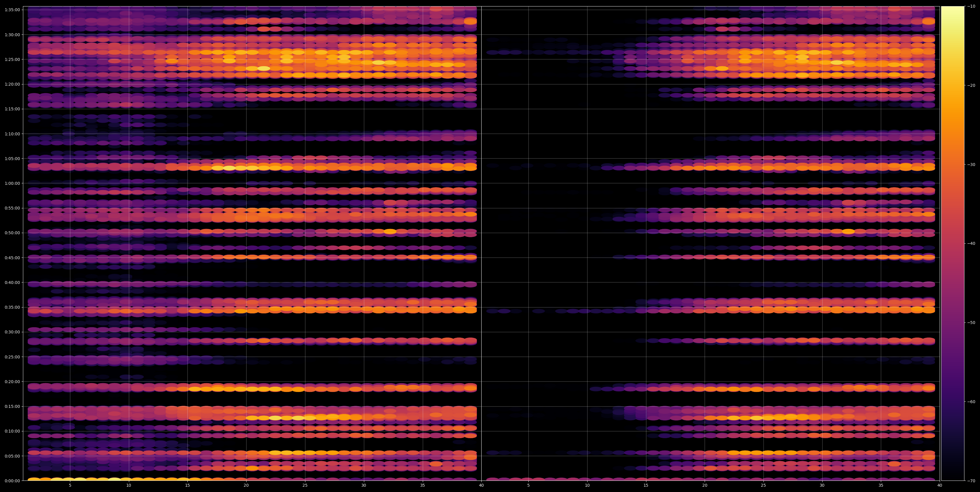
Task: Click x-axis label 25 under the left heatmap half
Action: tap(305, 486)
